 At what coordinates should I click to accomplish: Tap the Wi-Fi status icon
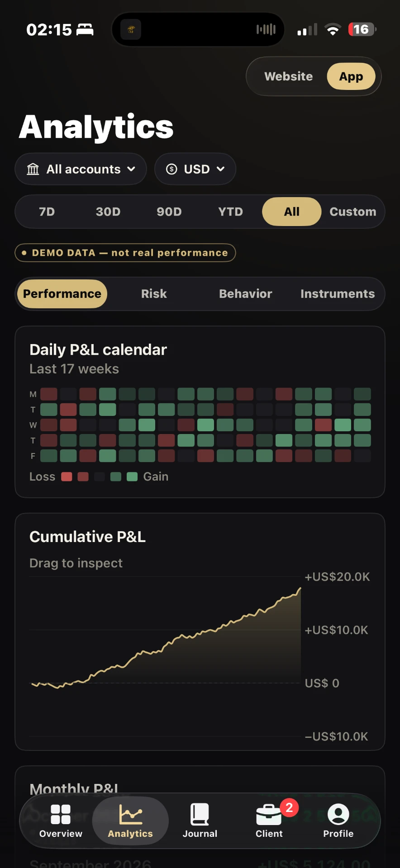point(333,30)
